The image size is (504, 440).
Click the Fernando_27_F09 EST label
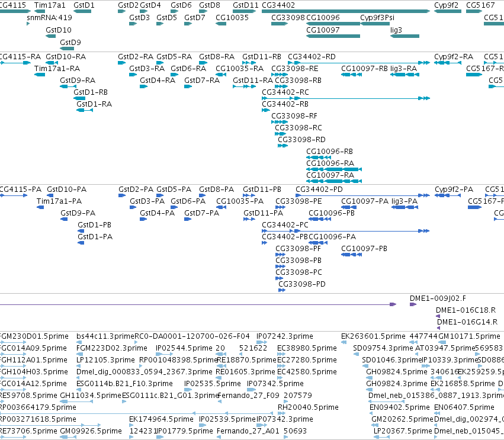click(249, 396)
